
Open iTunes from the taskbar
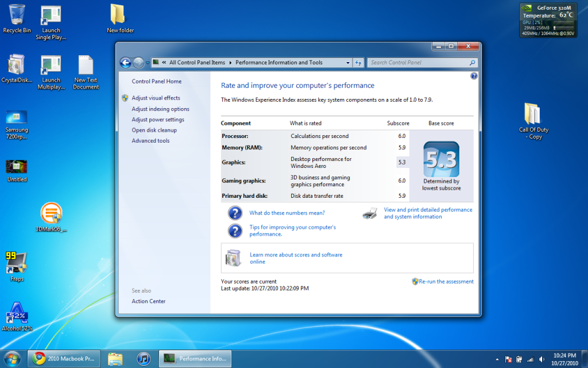[x=143, y=359]
